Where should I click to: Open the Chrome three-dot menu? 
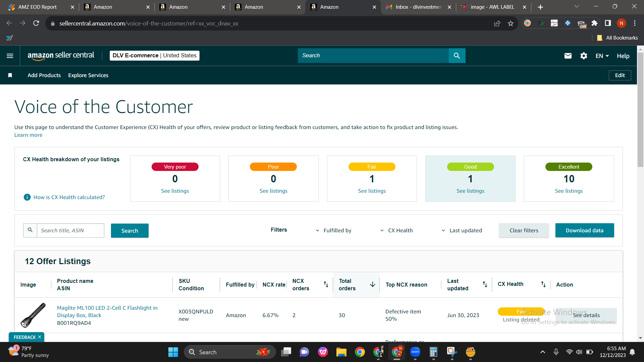tap(635, 23)
